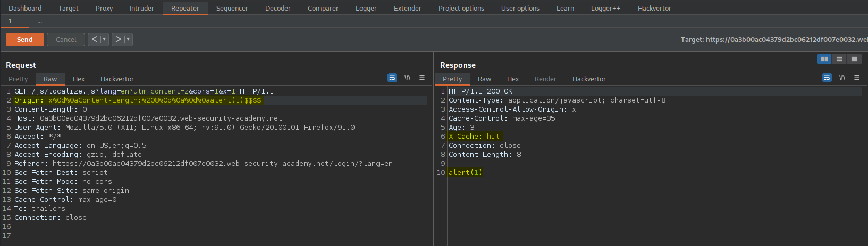Go forward to next request arrow
Screen dimensions: 868x246
tap(118, 39)
